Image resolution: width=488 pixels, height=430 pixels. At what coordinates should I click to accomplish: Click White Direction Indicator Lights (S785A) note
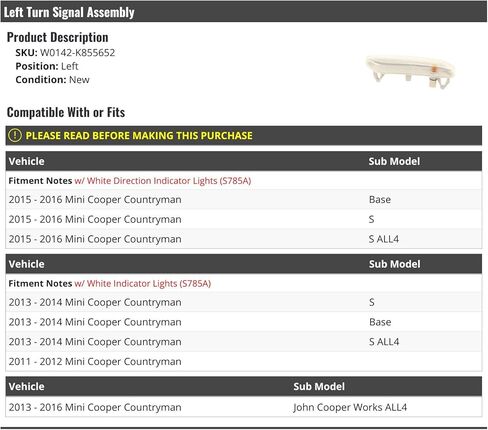tap(163, 181)
